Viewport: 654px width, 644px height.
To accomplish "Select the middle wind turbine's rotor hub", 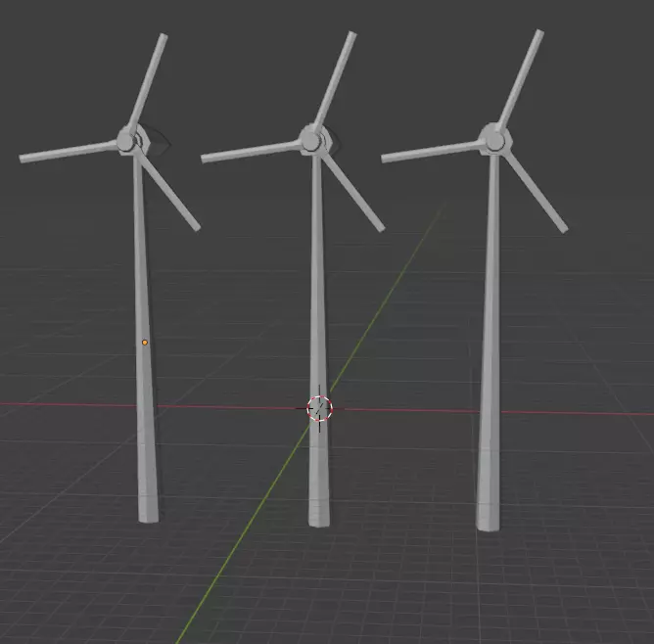I will [x=310, y=140].
